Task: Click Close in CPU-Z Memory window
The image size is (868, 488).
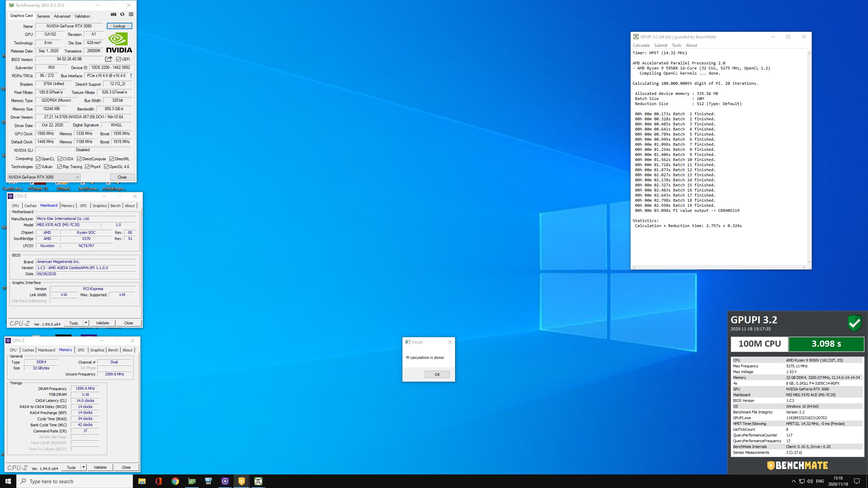Action: (126, 467)
